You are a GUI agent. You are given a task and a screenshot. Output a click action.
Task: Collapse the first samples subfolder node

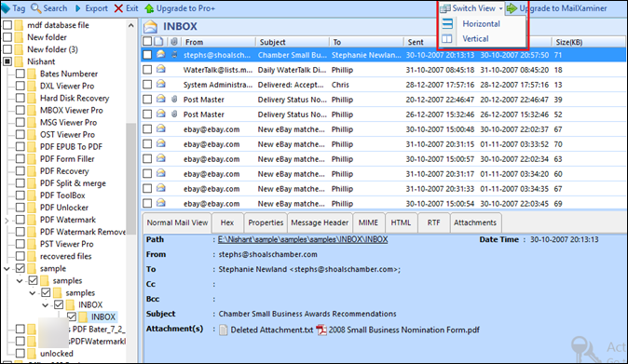(x=20, y=281)
